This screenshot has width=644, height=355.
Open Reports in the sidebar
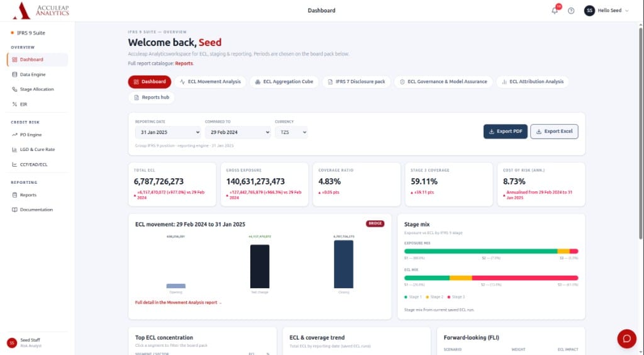click(37, 194)
